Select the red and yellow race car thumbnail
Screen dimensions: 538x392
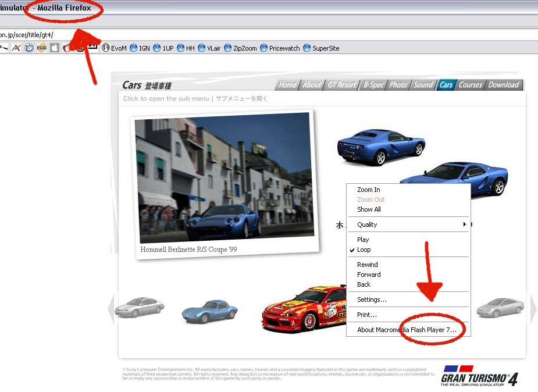tap(304, 309)
